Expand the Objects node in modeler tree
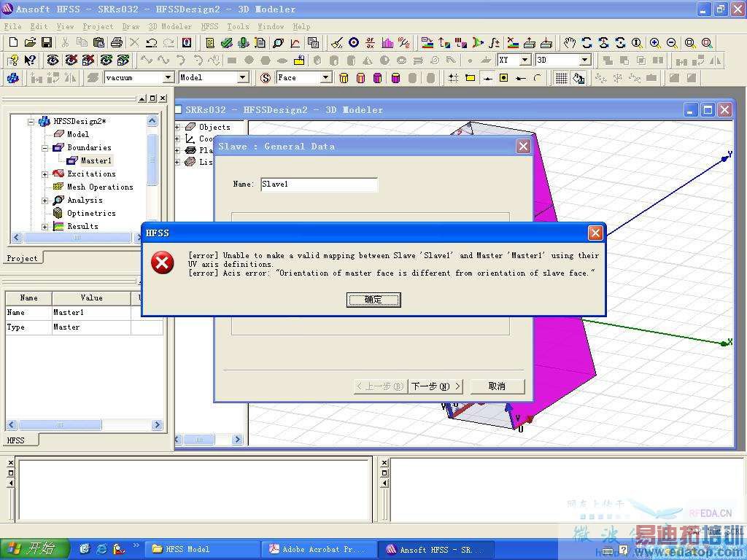The height and width of the screenshot is (560, 747). pyautogui.click(x=177, y=127)
